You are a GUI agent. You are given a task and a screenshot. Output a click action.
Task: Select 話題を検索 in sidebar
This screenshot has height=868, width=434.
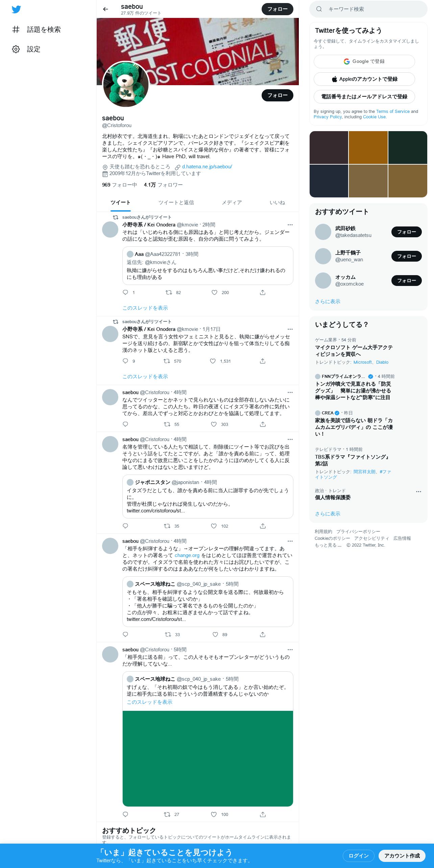point(44,29)
